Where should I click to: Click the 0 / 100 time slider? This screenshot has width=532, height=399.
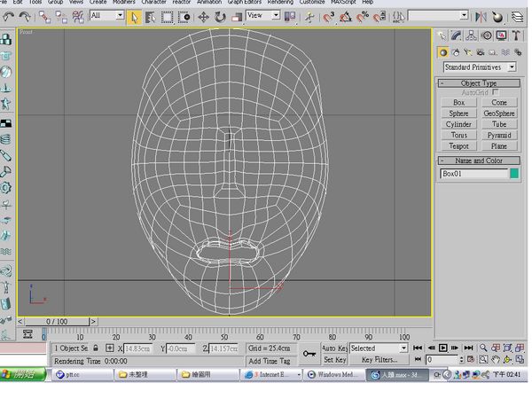(x=57, y=321)
